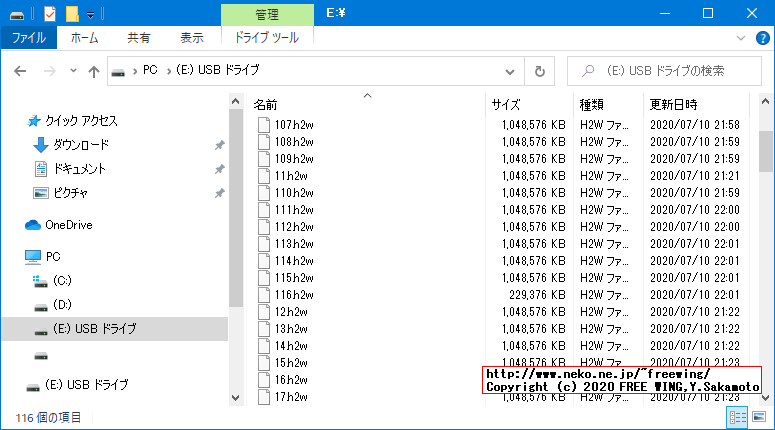Select the file 116h2w
The height and width of the screenshot is (430, 775).
pyautogui.click(x=294, y=295)
